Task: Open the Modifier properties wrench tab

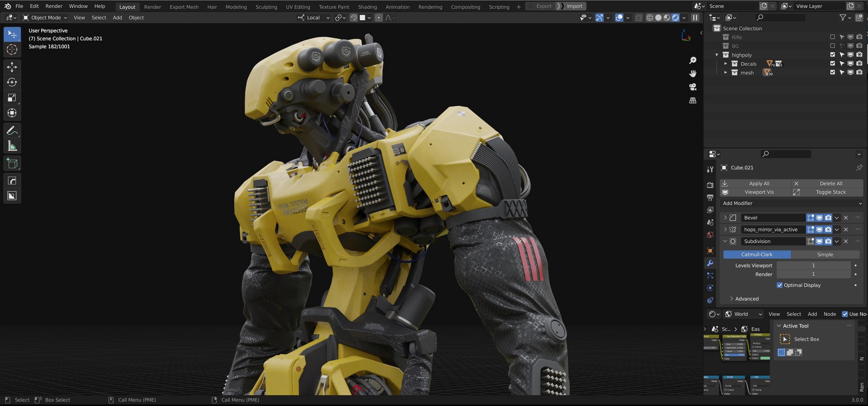Action: click(x=710, y=263)
